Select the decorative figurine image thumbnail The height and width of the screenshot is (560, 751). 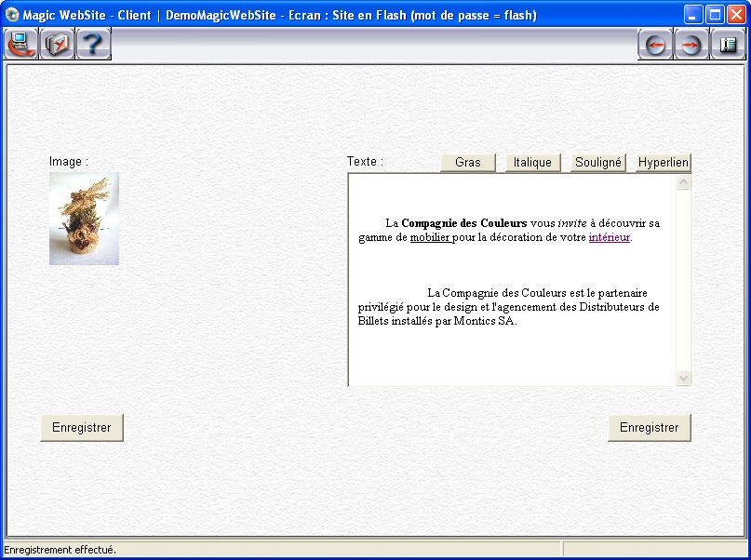pyautogui.click(x=84, y=219)
